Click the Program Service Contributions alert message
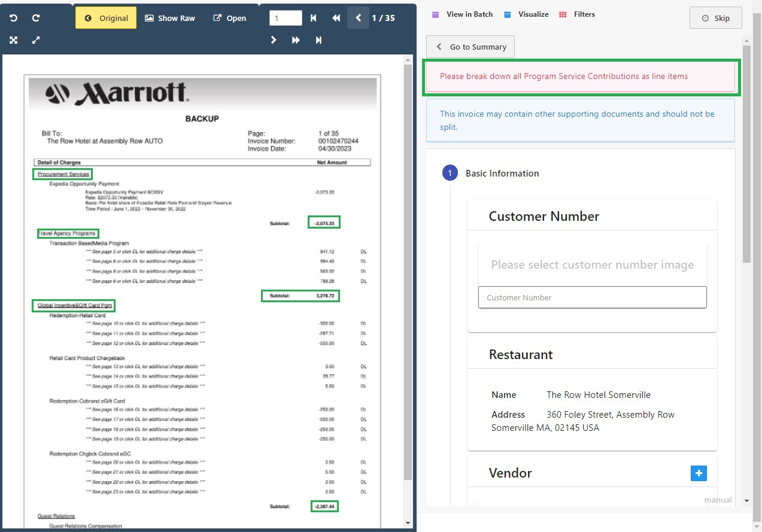 tap(579, 77)
